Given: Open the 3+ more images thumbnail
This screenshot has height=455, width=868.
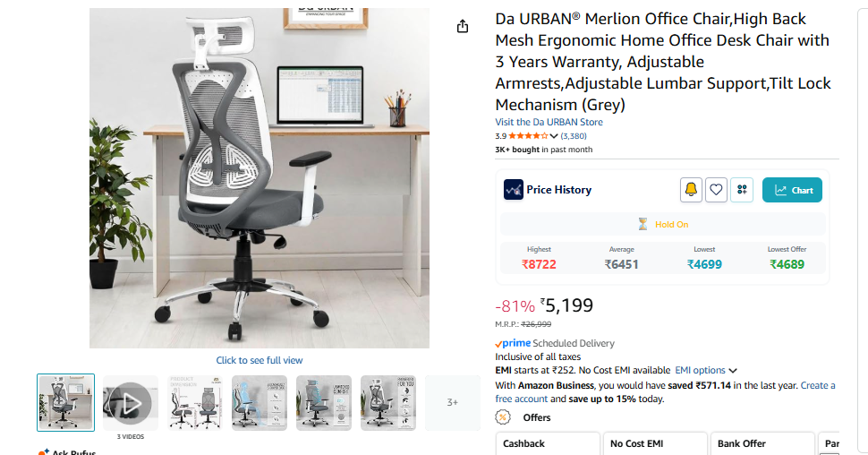Looking at the screenshot, I should coord(452,403).
